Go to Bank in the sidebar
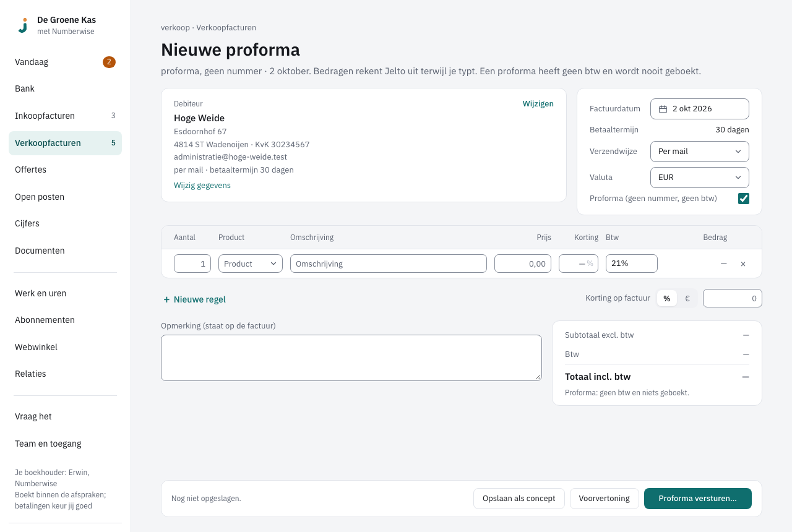 click(65, 89)
